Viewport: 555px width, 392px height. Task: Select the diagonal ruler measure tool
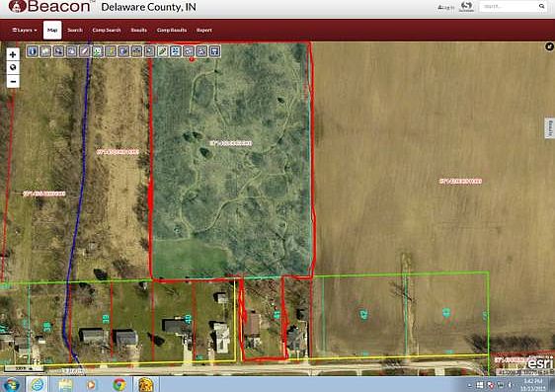[x=84, y=51]
